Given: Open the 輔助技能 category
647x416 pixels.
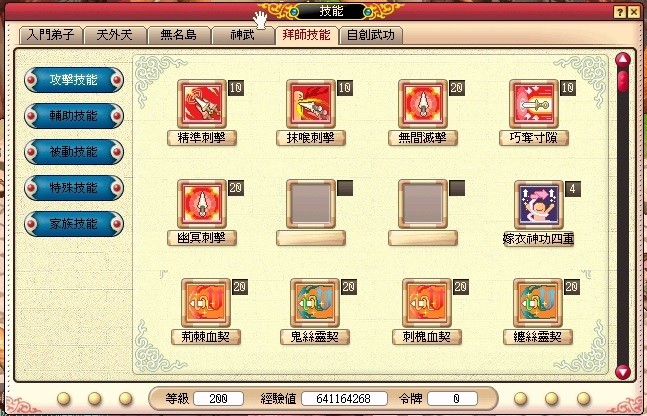Looking at the screenshot, I should coord(74,116).
